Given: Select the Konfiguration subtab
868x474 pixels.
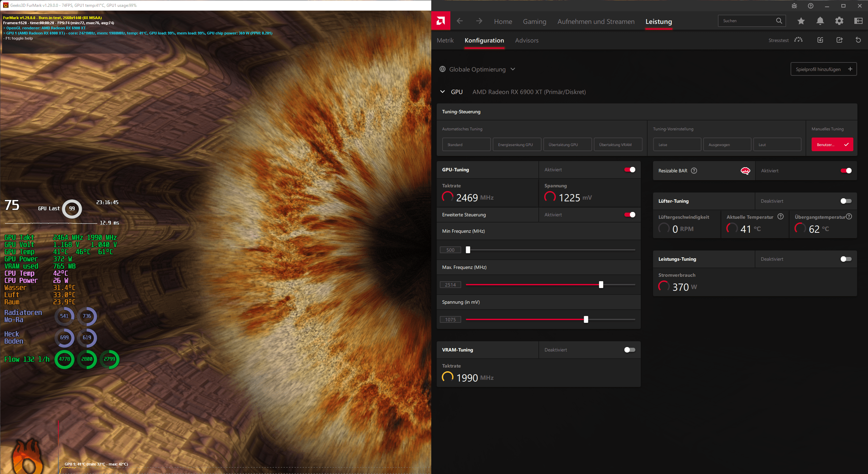Looking at the screenshot, I should click(484, 40).
